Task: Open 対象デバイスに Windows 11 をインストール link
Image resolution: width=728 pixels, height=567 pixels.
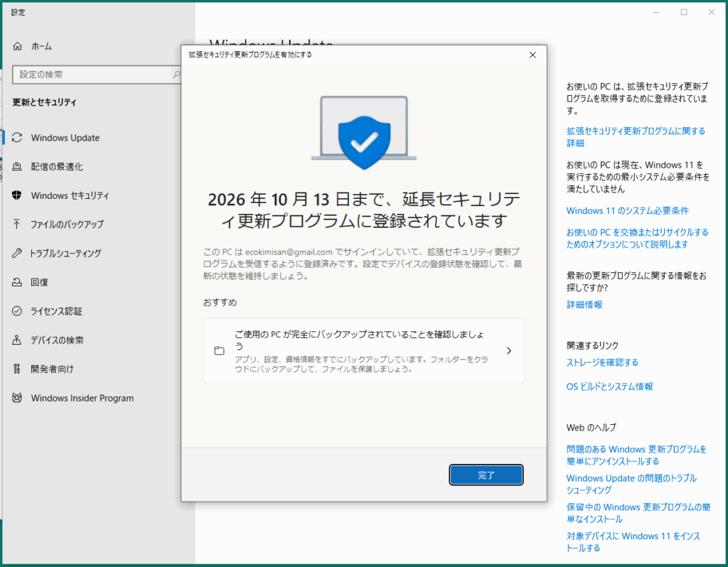Action: pyautogui.click(x=633, y=542)
